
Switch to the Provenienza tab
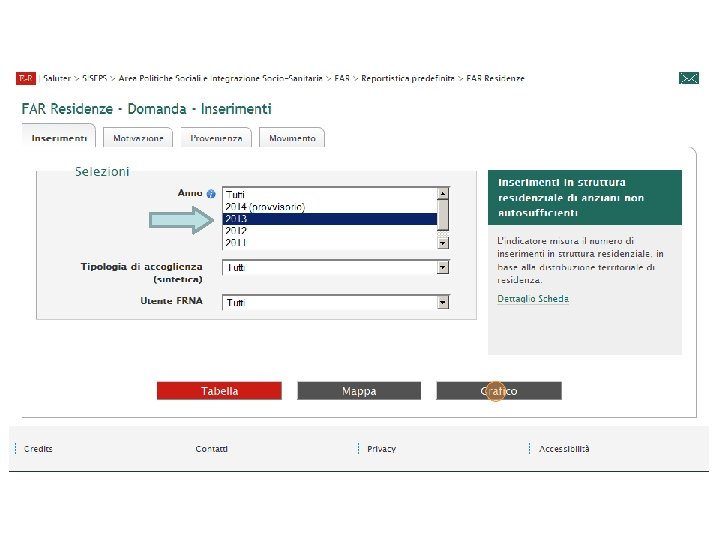[216, 138]
